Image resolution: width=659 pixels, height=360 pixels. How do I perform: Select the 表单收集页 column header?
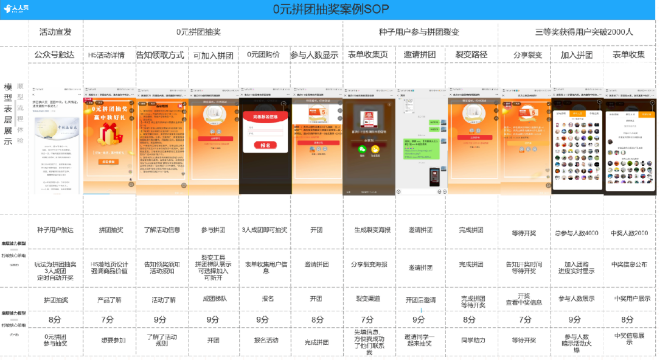tap(368, 55)
